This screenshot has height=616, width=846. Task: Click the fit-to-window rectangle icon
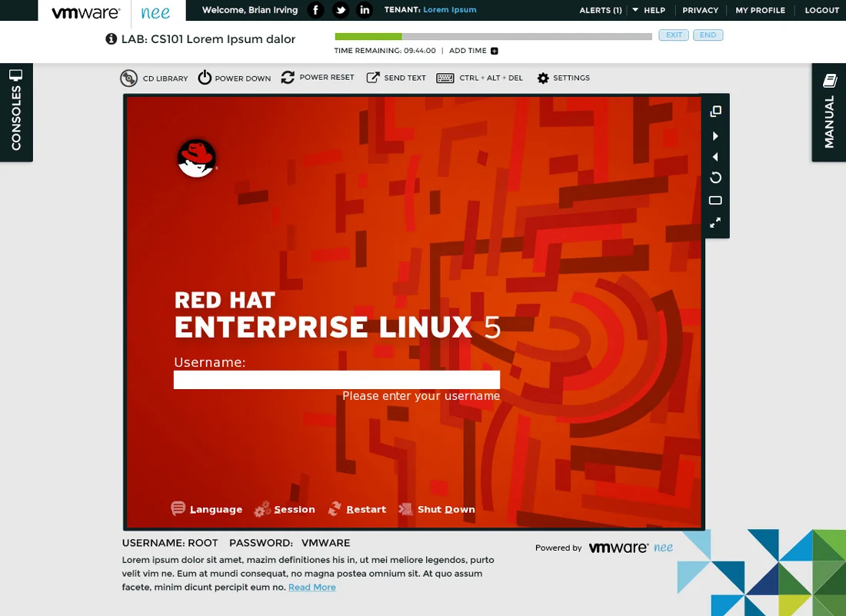pyautogui.click(x=715, y=201)
